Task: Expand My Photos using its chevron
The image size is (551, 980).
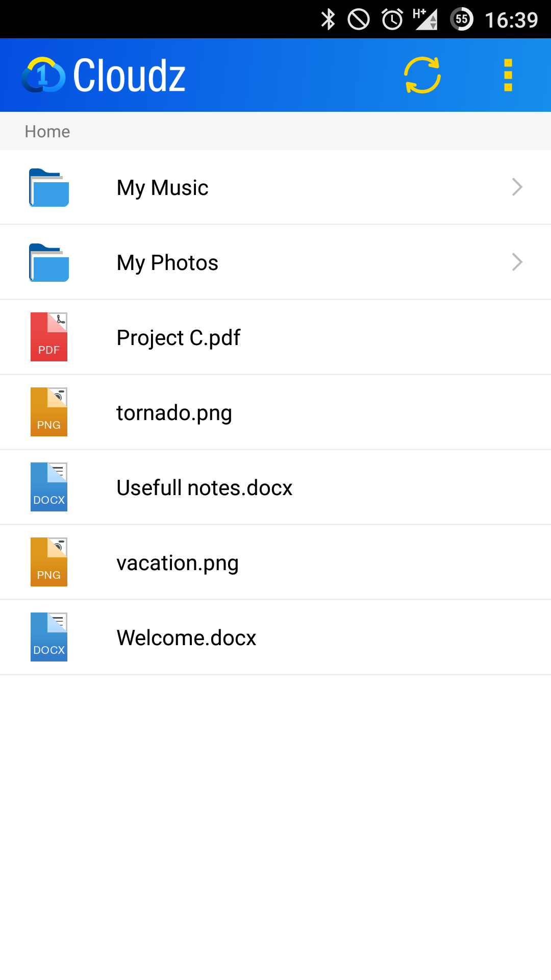Action: [x=517, y=262]
